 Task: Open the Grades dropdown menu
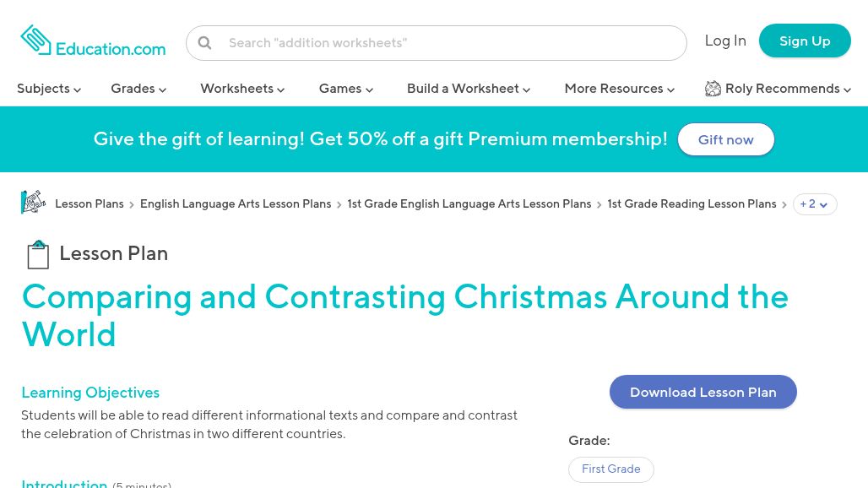[138, 89]
